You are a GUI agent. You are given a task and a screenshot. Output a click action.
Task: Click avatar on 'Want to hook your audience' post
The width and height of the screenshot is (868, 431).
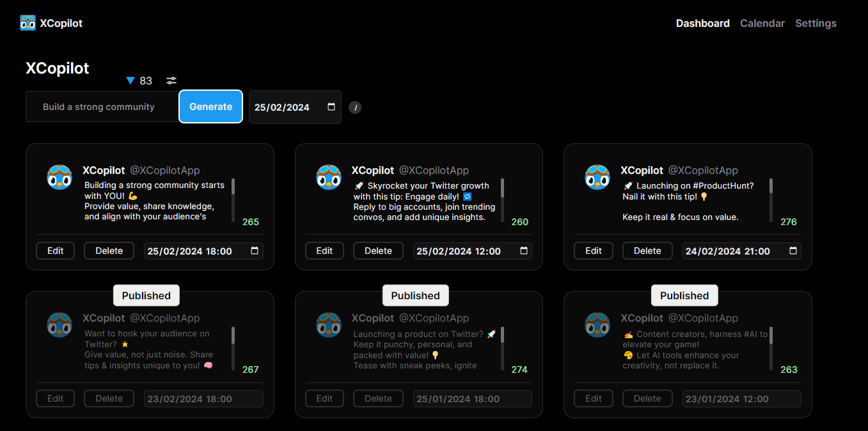click(59, 325)
